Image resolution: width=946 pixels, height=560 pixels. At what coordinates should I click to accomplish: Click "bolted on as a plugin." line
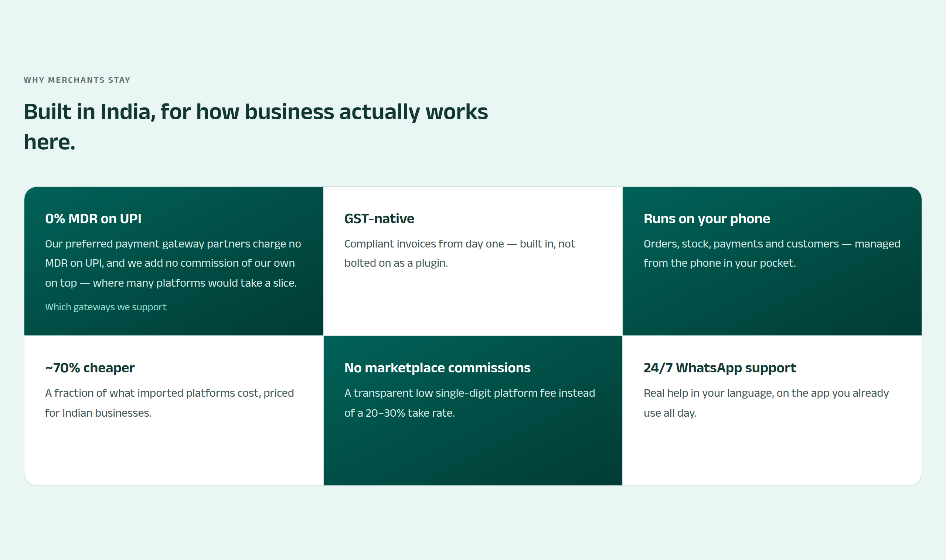(x=396, y=263)
